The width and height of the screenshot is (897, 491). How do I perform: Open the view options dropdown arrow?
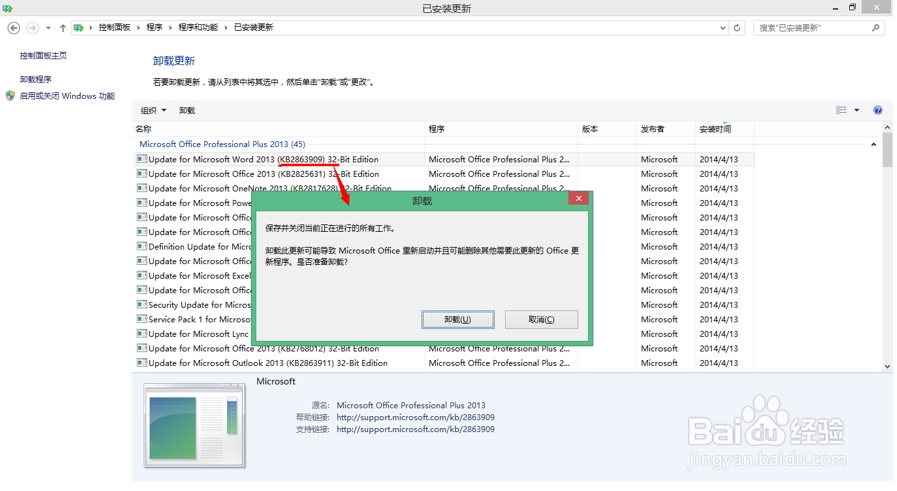856,110
